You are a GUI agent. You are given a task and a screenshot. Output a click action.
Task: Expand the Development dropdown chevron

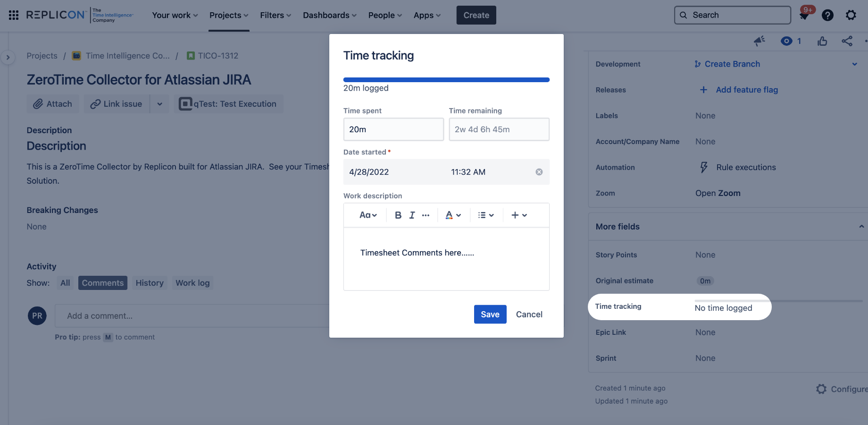click(x=855, y=64)
